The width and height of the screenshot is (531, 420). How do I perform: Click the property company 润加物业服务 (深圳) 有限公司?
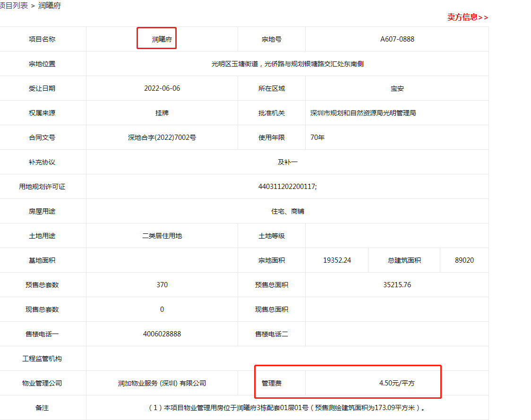[x=162, y=383]
